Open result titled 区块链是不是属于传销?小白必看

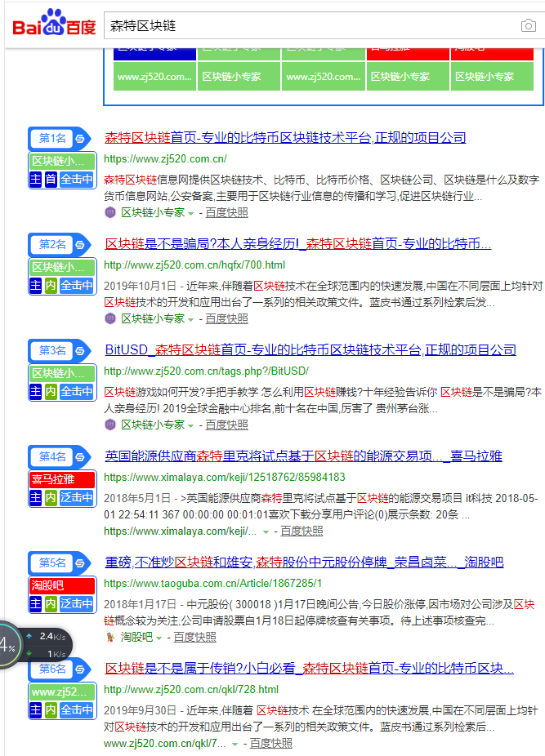[x=310, y=669]
